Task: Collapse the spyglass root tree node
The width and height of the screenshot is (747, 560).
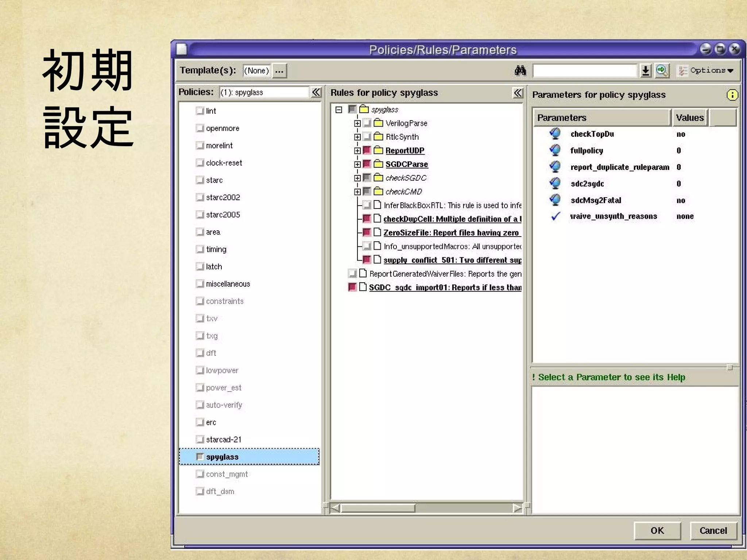Action: (x=339, y=110)
